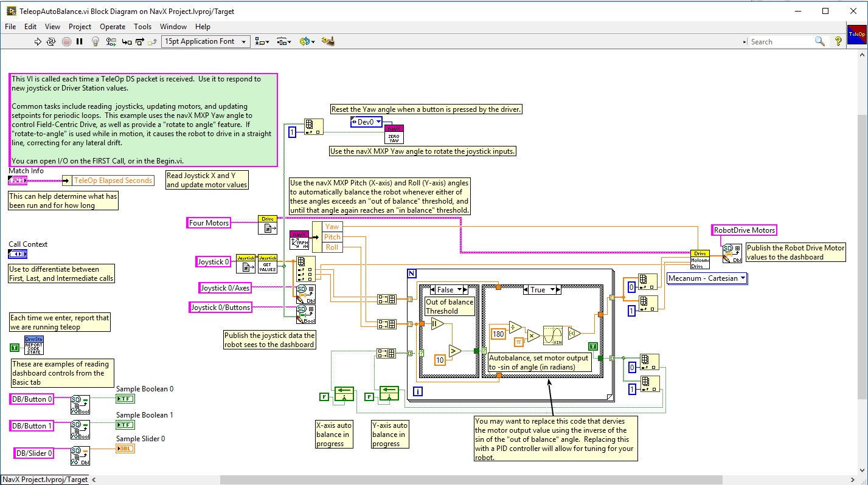Click the Run arrow in the toolbar

tap(38, 41)
